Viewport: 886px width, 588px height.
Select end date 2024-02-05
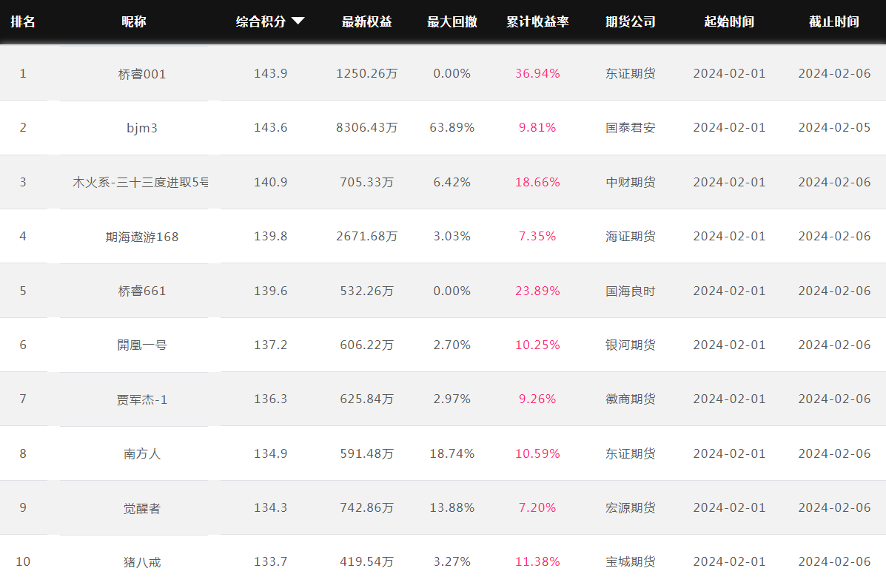(x=834, y=128)
